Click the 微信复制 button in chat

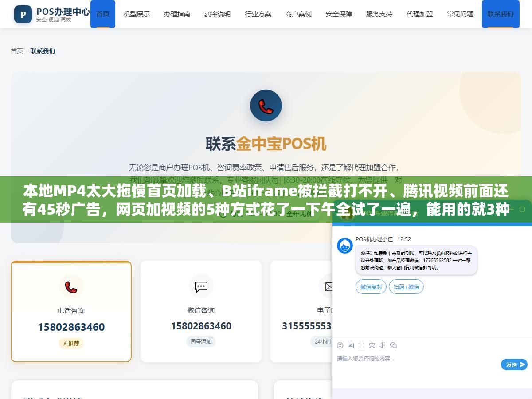[371, 287]
